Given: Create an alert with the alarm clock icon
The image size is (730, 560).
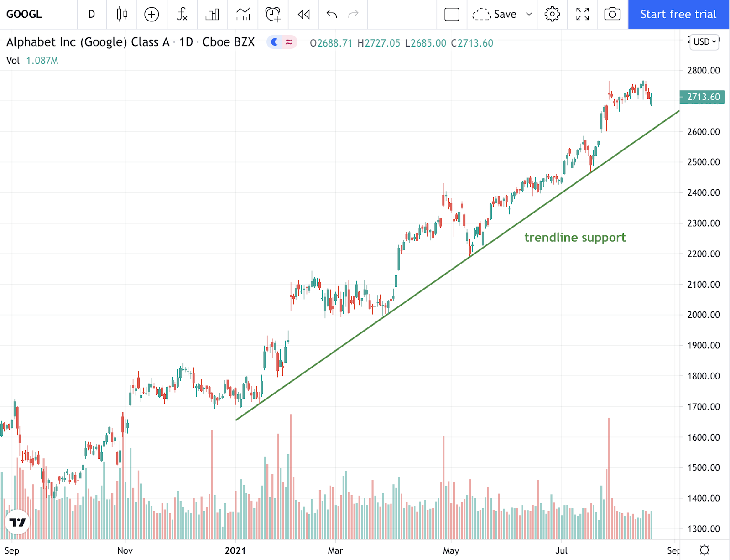Looking at the screenshot, I should (x=273, y=14).
